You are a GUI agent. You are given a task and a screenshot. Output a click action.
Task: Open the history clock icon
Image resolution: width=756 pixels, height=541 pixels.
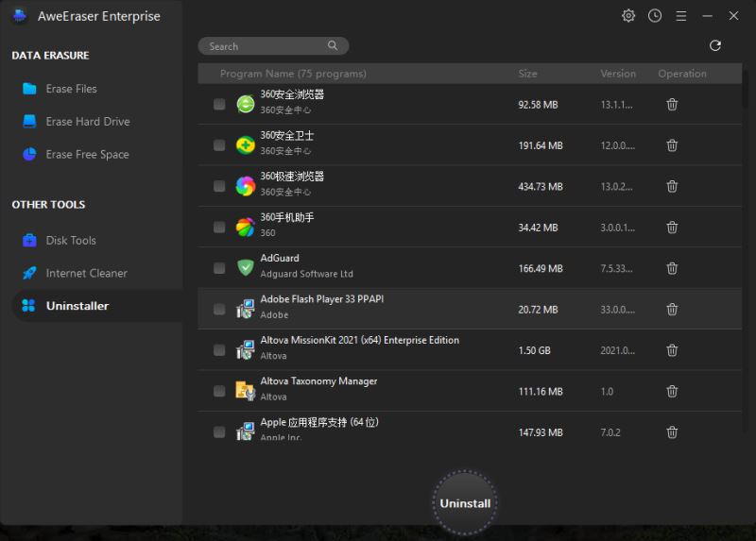click(x=654, y=16)
